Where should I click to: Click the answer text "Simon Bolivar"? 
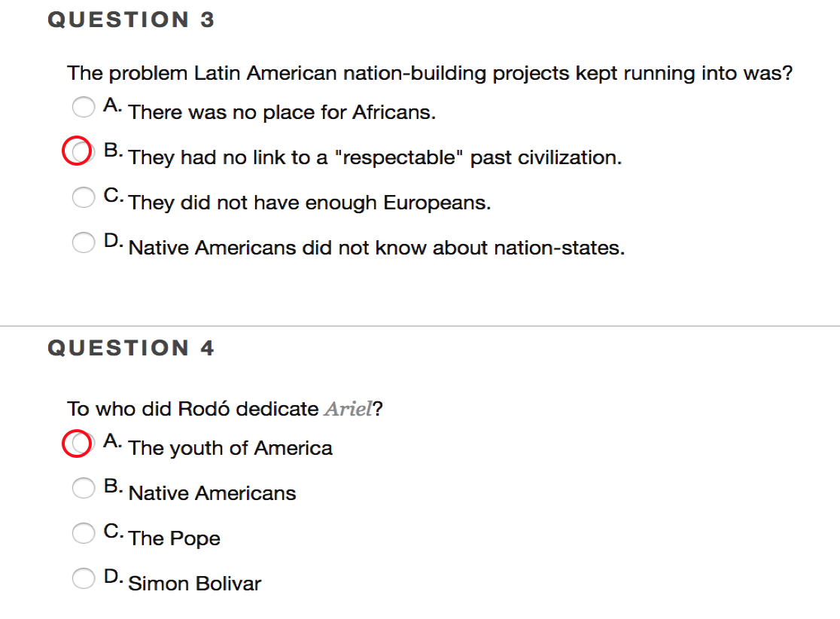(195, 584)
